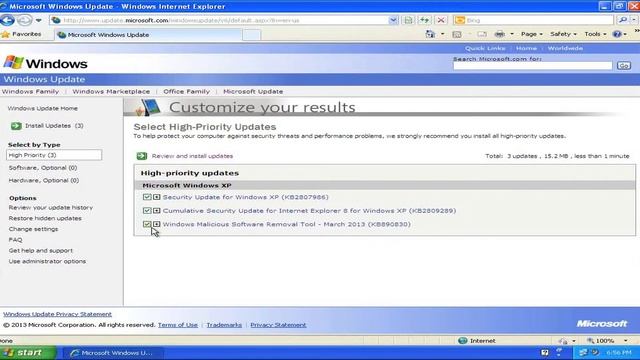Uncheck Cumulative Security Update IE8 checkbox
This screenshot has height=360, width=640.
coord(147,211)
